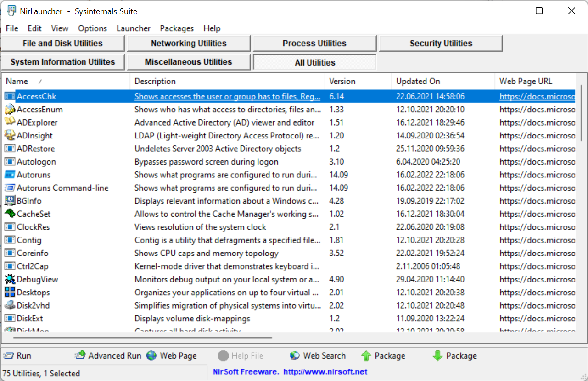This screenshot has width=588, height=381.
Task: Click the AccessEnum keys icon
Action: point(10,110)
